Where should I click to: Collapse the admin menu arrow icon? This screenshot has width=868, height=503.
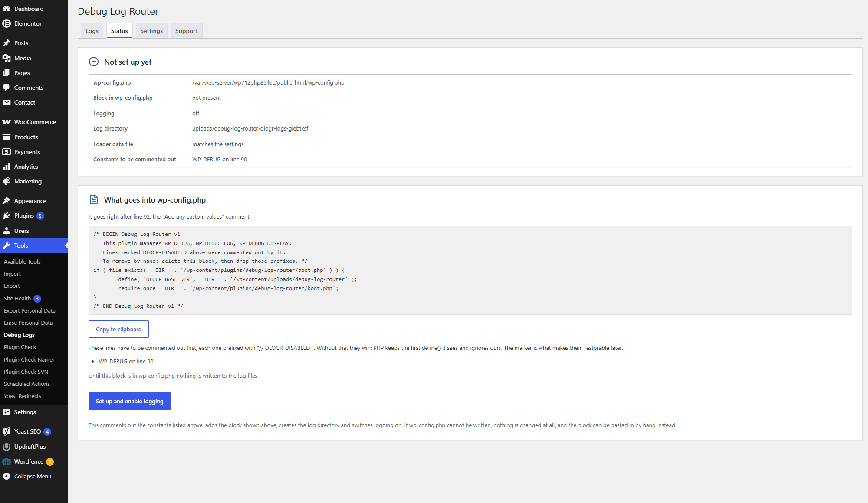tap(7, 476)
